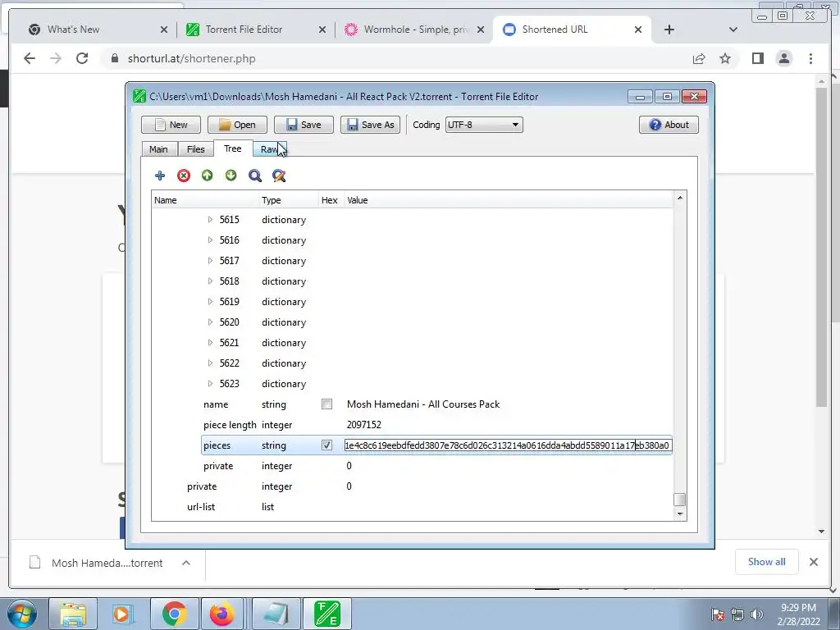This screenshot has height=630, width=840.
Task: Expand dictionary node 5617
Action: pos(210,260)
